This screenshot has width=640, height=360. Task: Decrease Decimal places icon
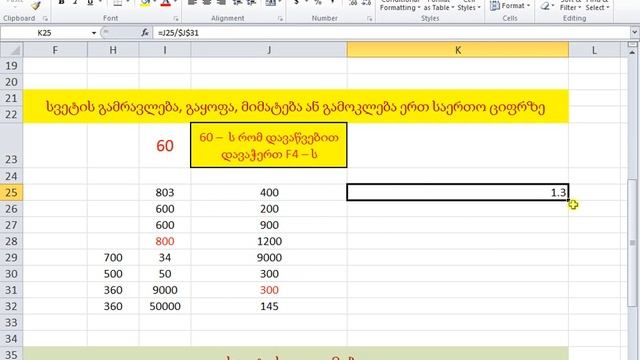coord(367,2)
